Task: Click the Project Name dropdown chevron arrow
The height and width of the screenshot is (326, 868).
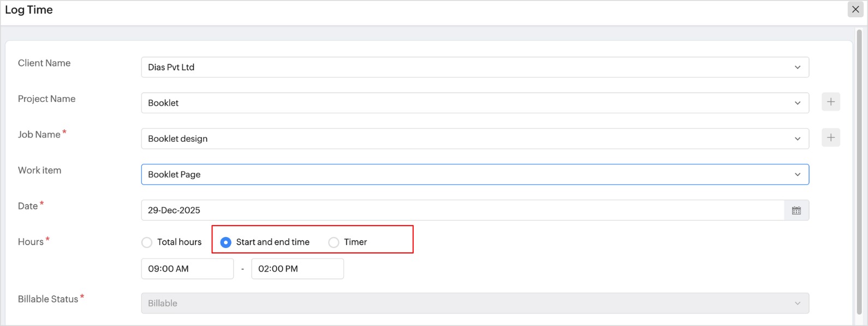Action: [798, 103]
